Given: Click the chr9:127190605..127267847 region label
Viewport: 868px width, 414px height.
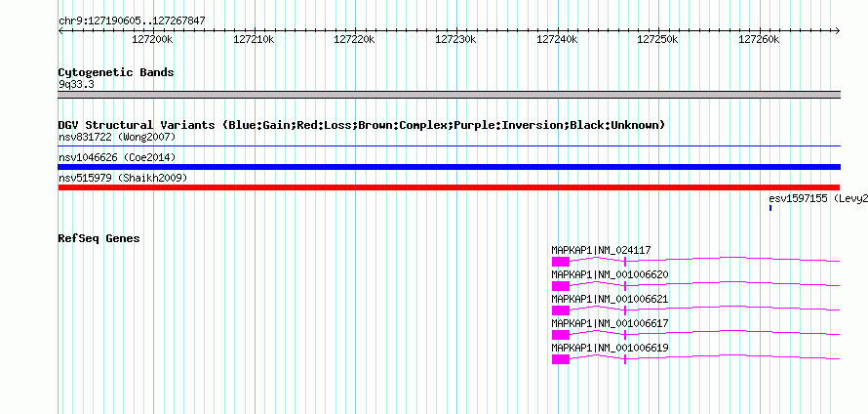Looking at the screenshot, I should pyautogui.click(x=132, y=21).
